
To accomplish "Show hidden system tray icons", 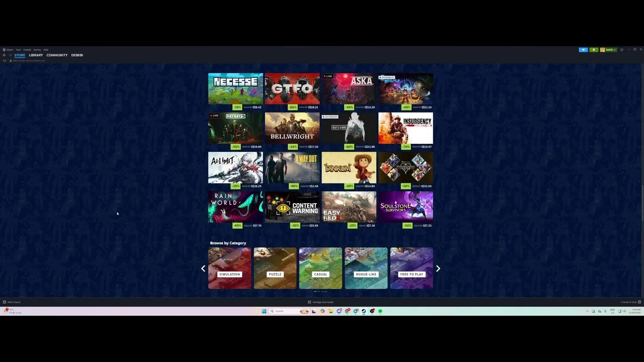I will coord(588,311).
